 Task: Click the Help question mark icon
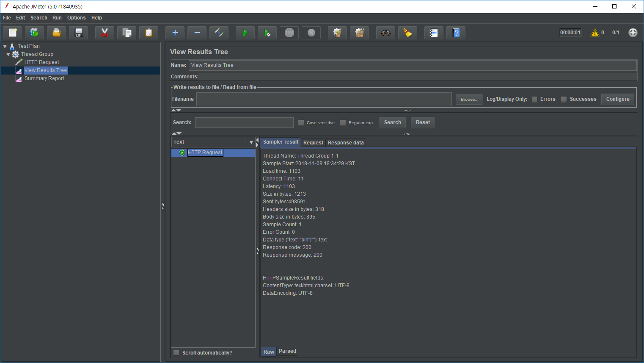pos(456,33)
